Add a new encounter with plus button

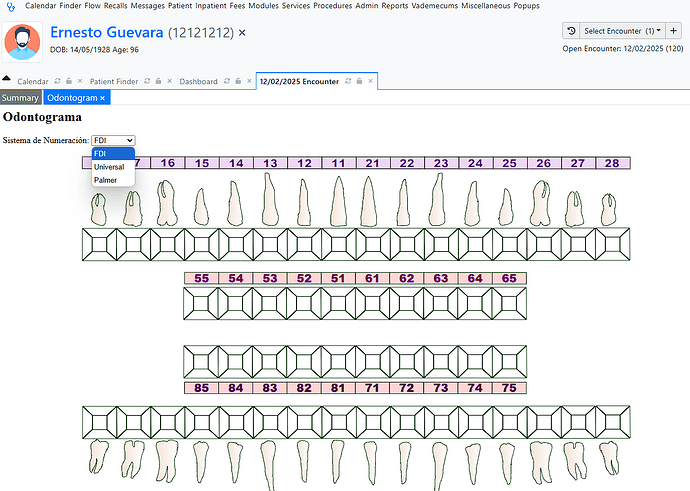[x=673, y=31]
